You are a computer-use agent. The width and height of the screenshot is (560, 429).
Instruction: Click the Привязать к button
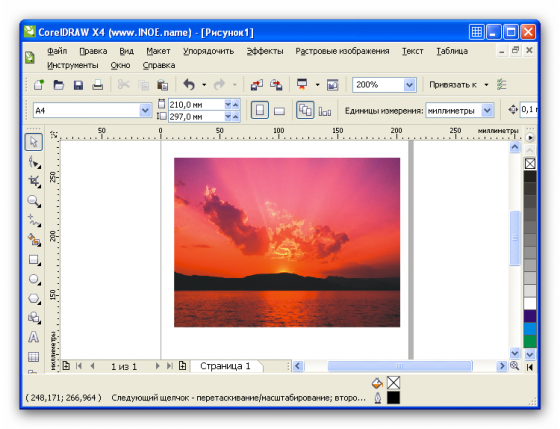(453, 85)
